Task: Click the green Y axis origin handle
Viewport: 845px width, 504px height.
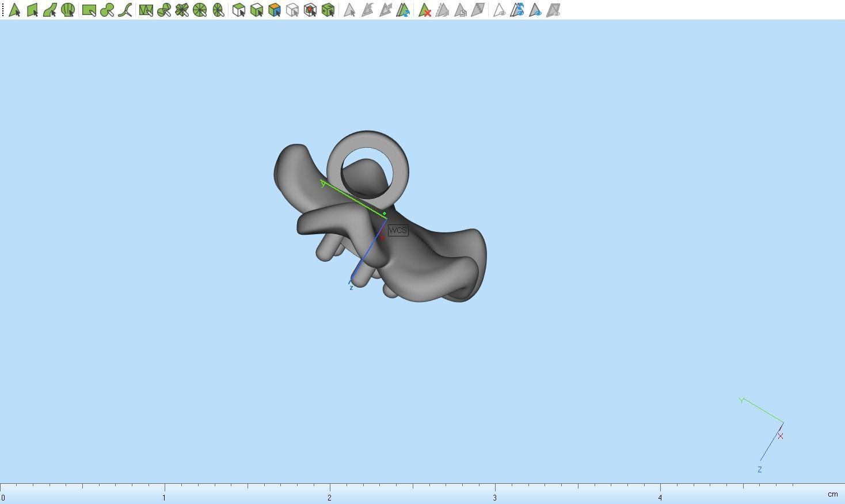Action: tap(385, 214)
